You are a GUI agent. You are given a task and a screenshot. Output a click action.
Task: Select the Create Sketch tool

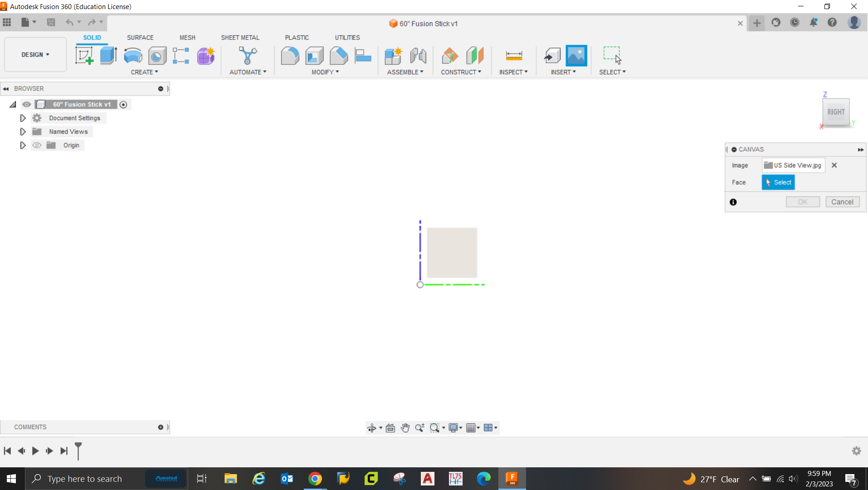click(x=84, y=55)
